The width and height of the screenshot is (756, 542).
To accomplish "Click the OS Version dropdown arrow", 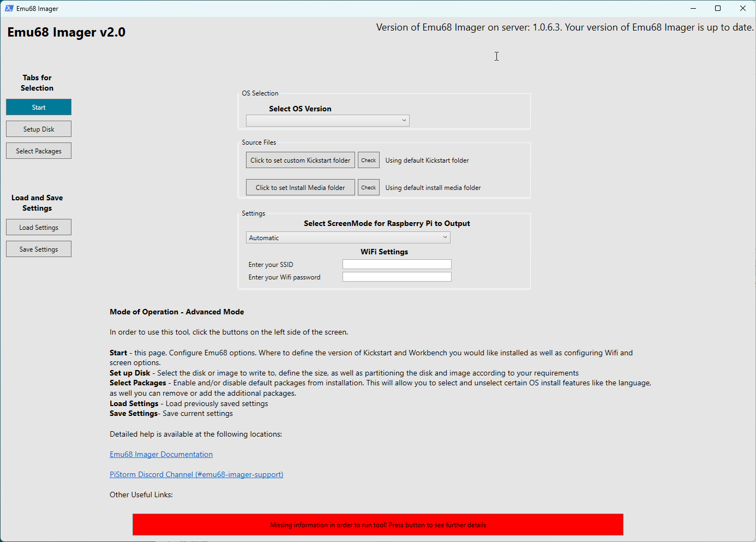I will (404, 121).
